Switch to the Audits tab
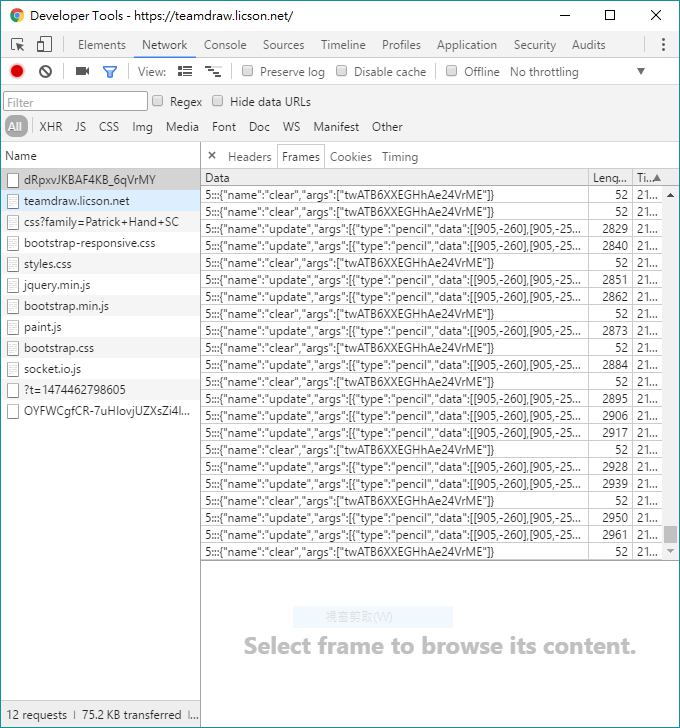680x728 pixels. (x=588, y=45)
